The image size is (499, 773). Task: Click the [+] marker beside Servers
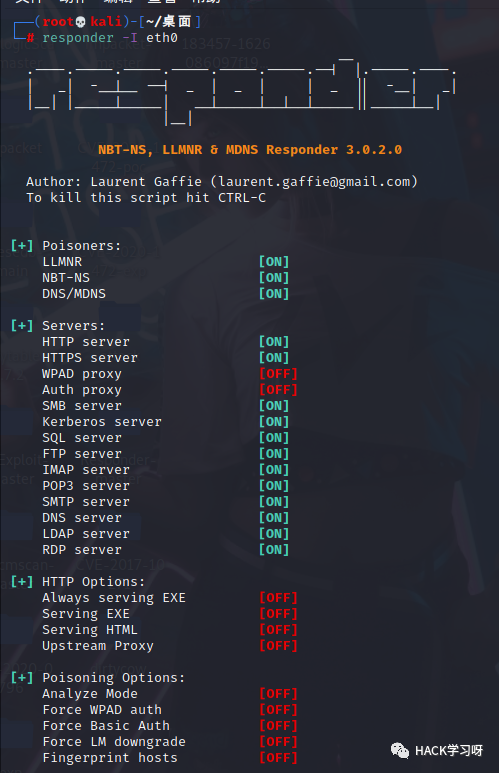coord(22,325)
